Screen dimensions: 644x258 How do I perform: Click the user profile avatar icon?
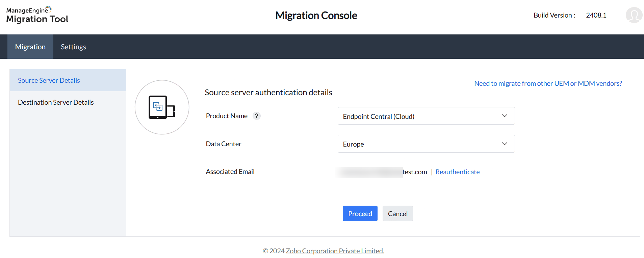point(634,15)
